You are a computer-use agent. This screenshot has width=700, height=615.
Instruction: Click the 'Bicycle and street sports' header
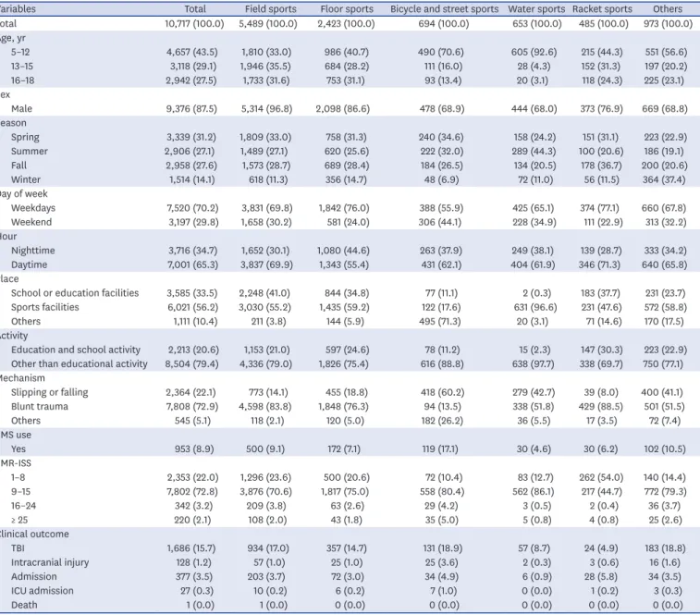(444, 9)
